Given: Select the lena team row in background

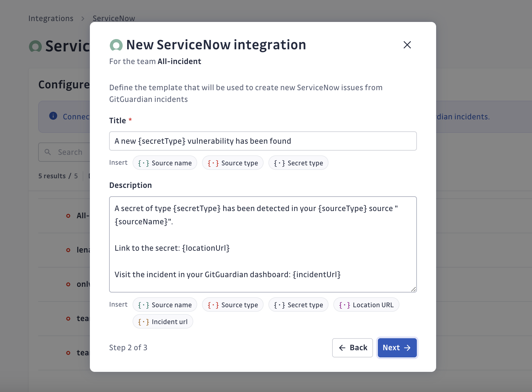Looking at the screenshot, I should point(64,250).
